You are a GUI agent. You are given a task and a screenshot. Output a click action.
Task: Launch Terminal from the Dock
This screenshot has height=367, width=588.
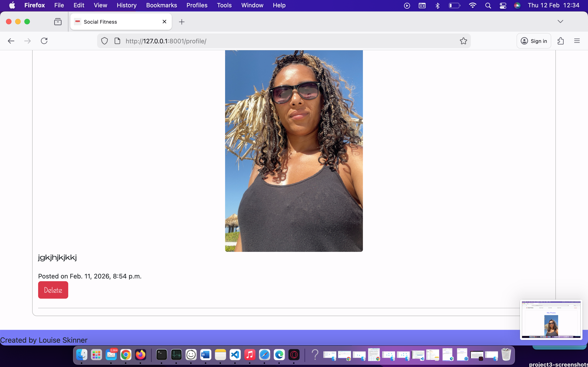(x=161, y=355)
